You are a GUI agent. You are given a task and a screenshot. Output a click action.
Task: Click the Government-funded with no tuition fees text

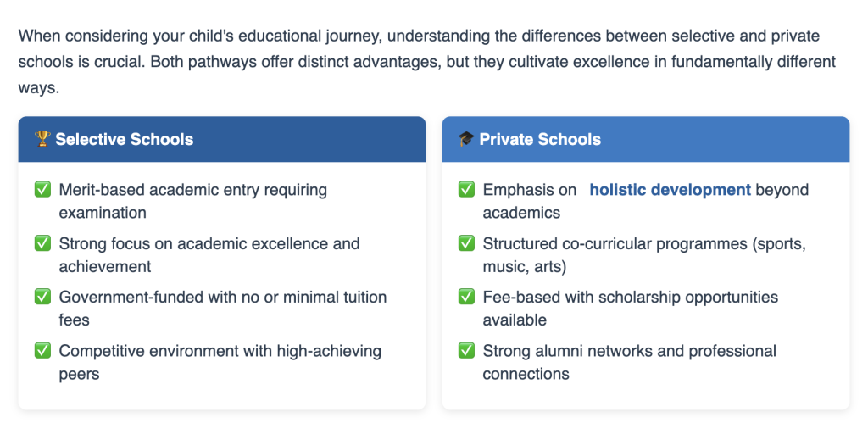(x=223, y=309)
